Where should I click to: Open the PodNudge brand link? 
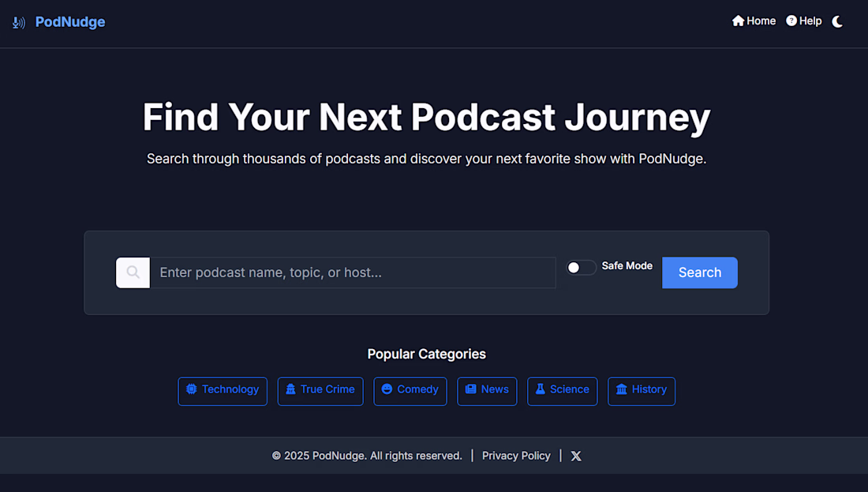69,21
